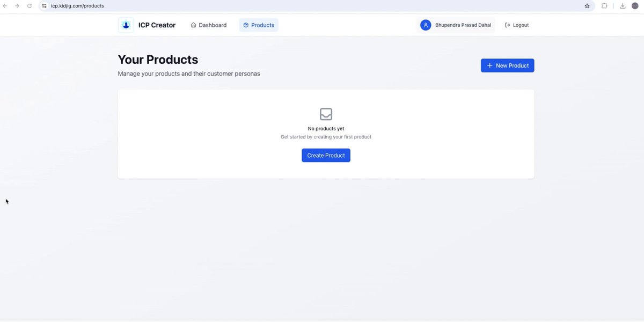Click the blue user avatar icon
Image resolution: width=644 pixels, height=323 pixels.
[426, 25]
